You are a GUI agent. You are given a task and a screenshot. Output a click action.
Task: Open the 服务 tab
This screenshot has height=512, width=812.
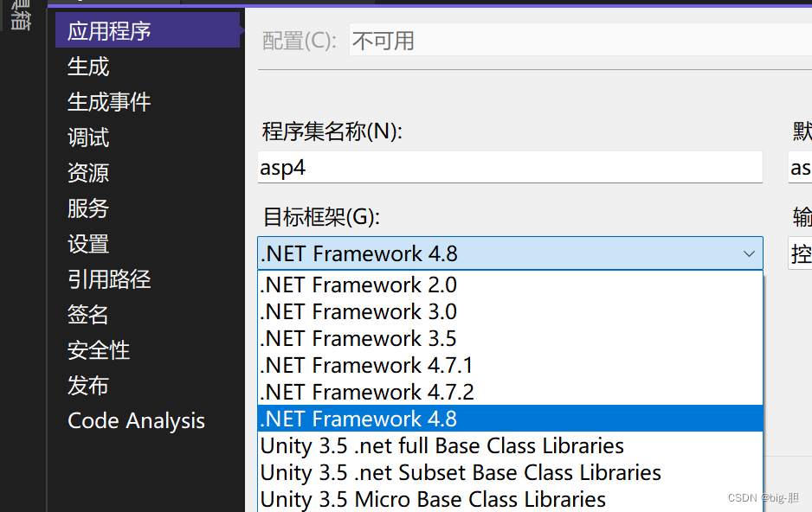coord(88,208)
